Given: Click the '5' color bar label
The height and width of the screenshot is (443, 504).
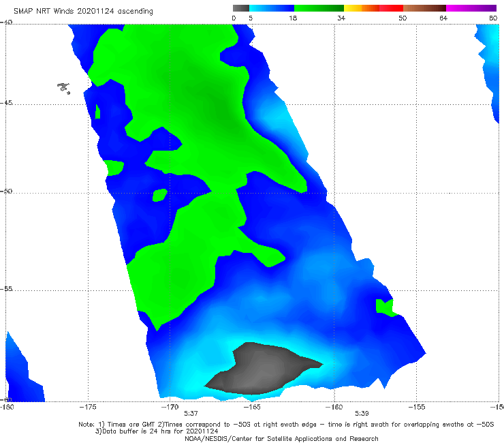Looking at the screenshot, I should (251, 18).
